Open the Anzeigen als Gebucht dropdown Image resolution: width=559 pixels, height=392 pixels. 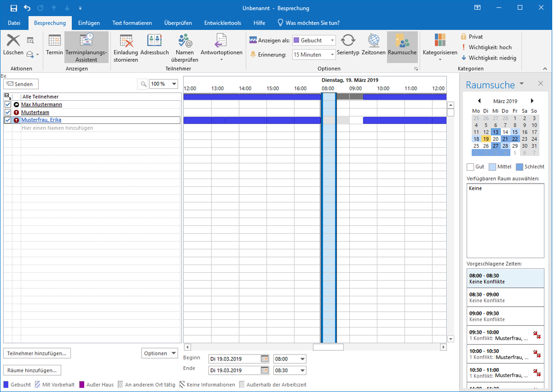pos(332,40)
